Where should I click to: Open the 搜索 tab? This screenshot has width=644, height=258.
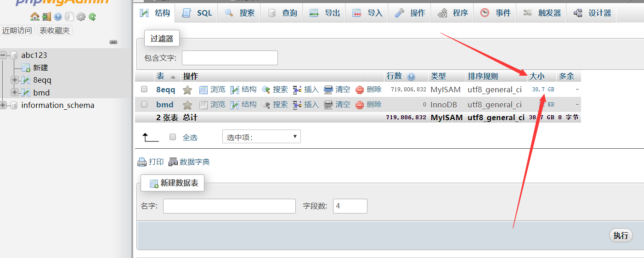(239, 13)
